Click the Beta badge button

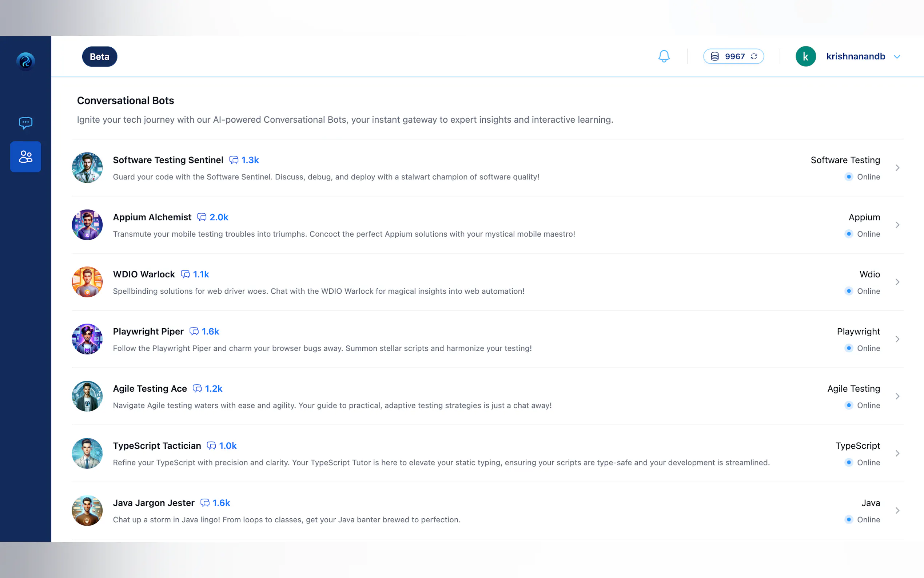pyautogui.click(x=99, y=56)
